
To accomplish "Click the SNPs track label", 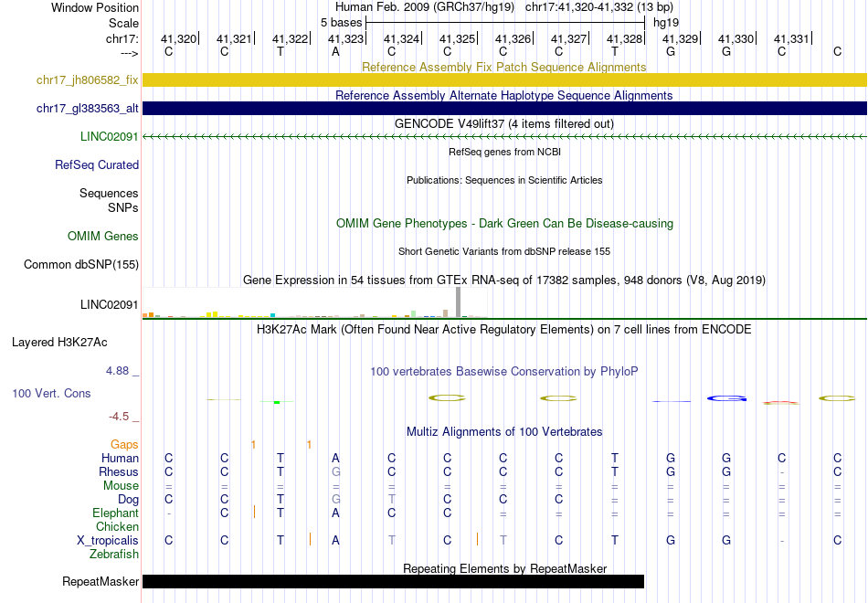I will click(123, 207).
